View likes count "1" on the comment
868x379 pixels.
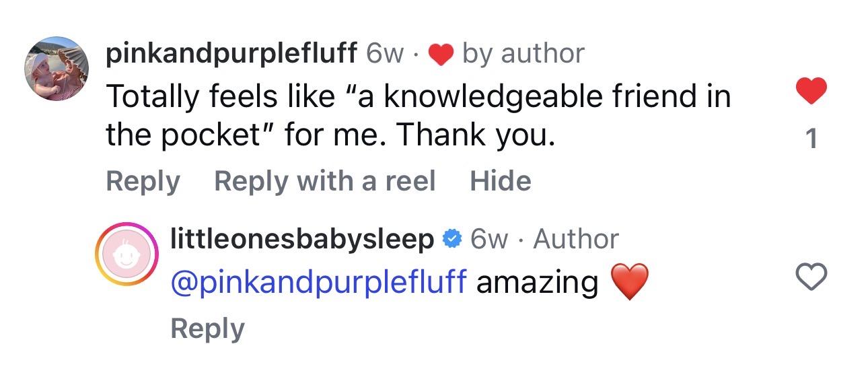811,139
